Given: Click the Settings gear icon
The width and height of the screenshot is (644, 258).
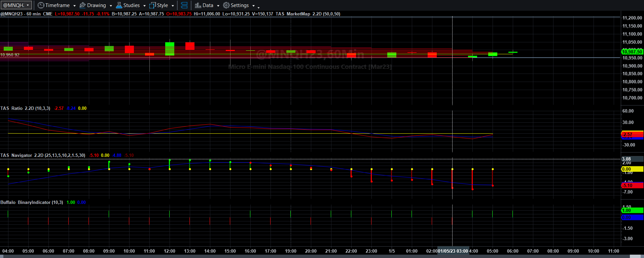Looking at the screenshot, I should [226, 5].
